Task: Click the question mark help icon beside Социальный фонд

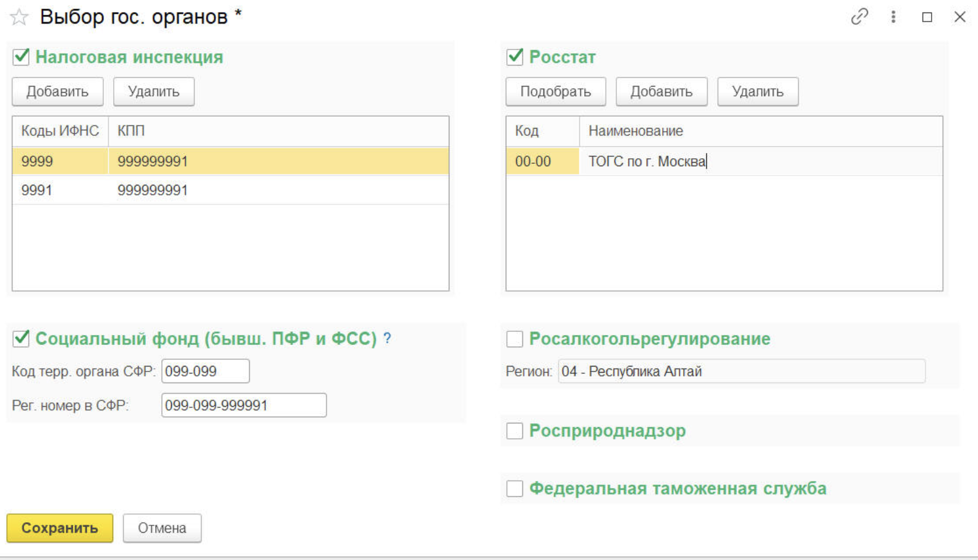Action: pos(387,338)
